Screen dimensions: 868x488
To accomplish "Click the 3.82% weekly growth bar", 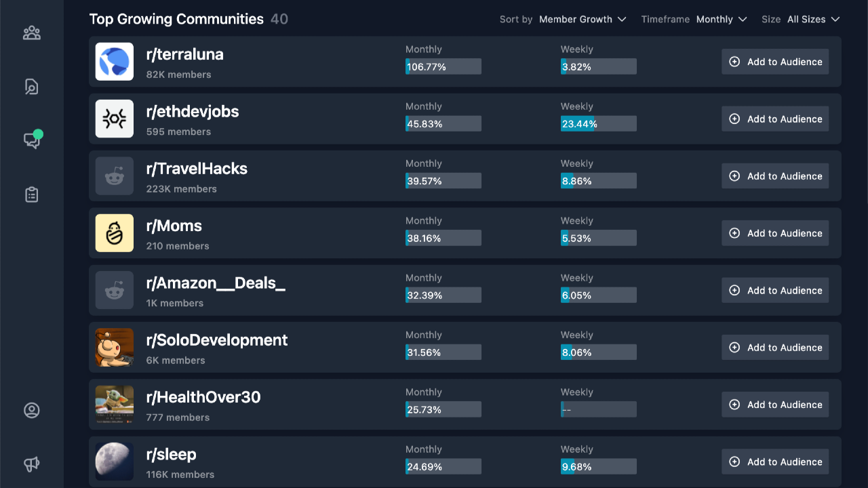I will point(599,66).
